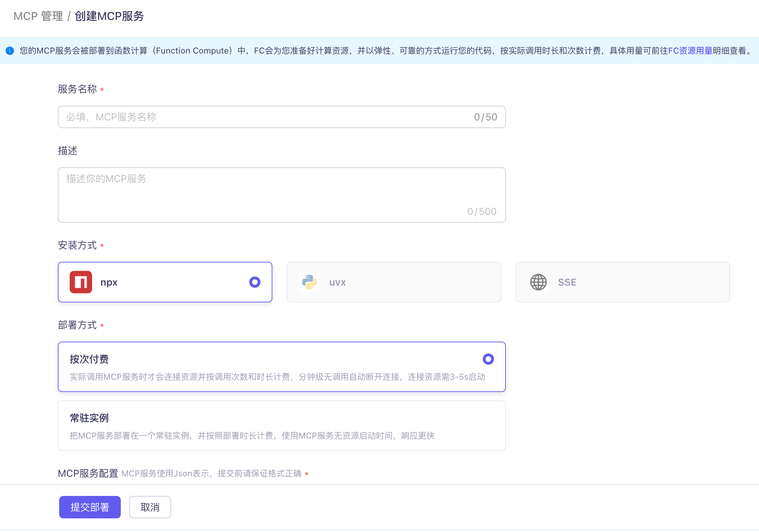
Task: Select the npx radio button
Action: point(255,282)
